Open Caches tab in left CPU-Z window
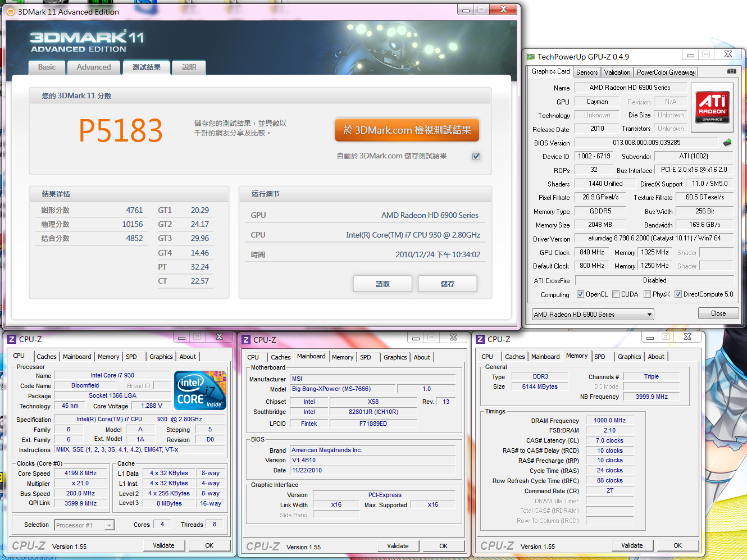Image resolution: width=747 pixels, height=560 pixels. tap(47, 357)
